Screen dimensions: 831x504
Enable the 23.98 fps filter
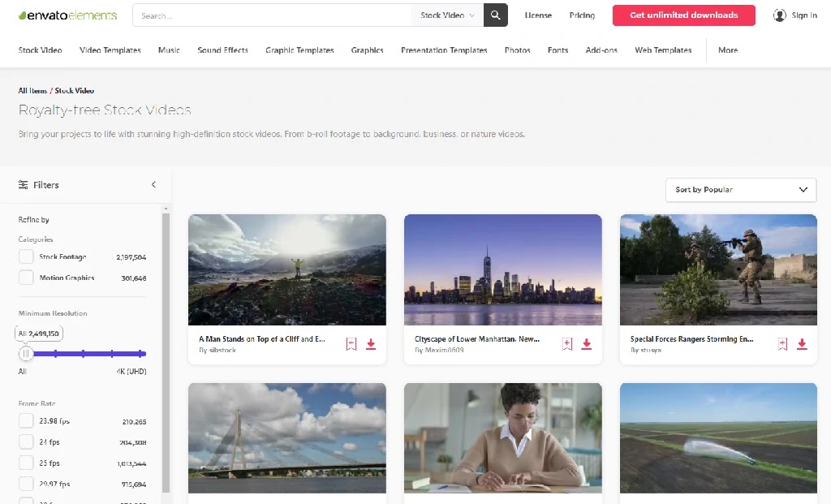26,420
